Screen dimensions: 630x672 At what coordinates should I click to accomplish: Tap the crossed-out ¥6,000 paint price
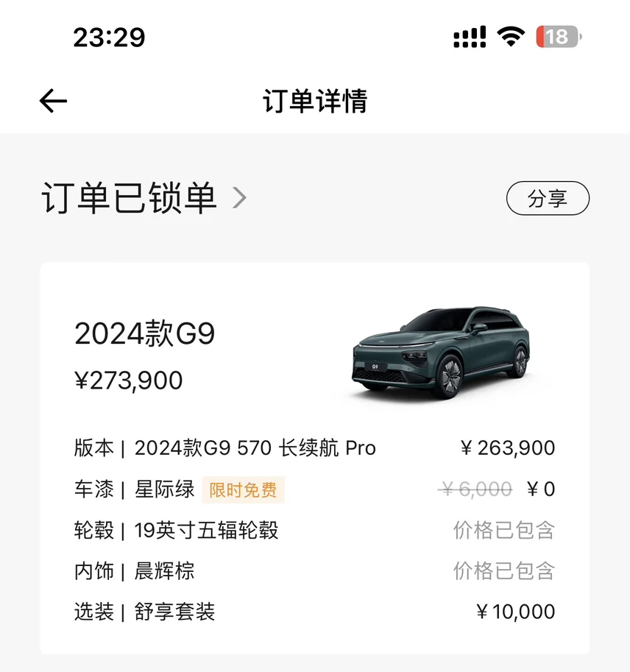(477, 489)
